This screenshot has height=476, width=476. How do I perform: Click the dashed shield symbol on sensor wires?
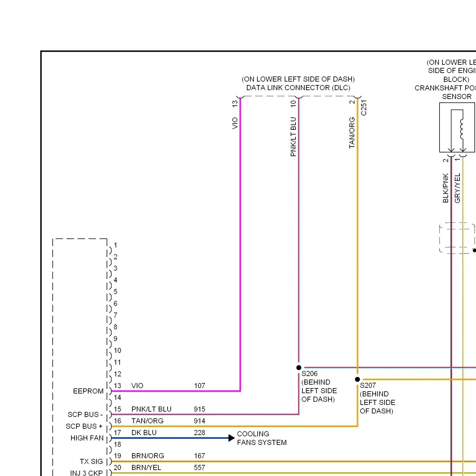click(457, 238)
